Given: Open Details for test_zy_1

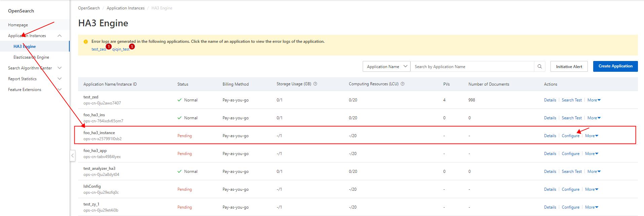Looking at the screenshot, I should [x=550, y=207].
